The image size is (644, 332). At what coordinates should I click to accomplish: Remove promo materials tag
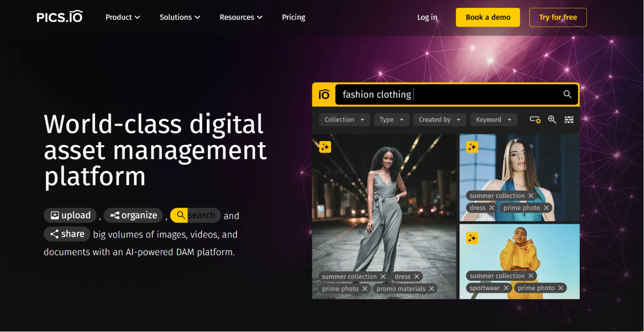(x=432, y=289)
